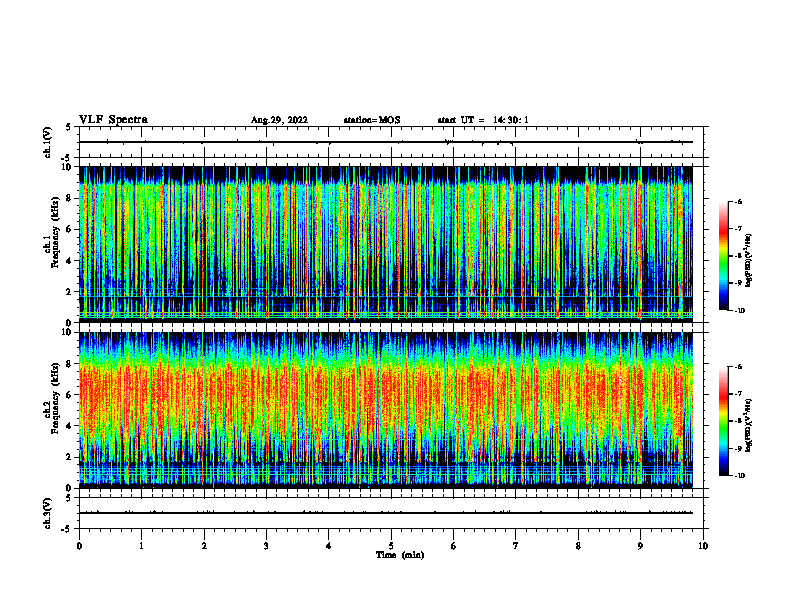Click the "-10" tick on ch.2 color bar
The height and width of the screenshot is (612, 792).
[739, 476]
